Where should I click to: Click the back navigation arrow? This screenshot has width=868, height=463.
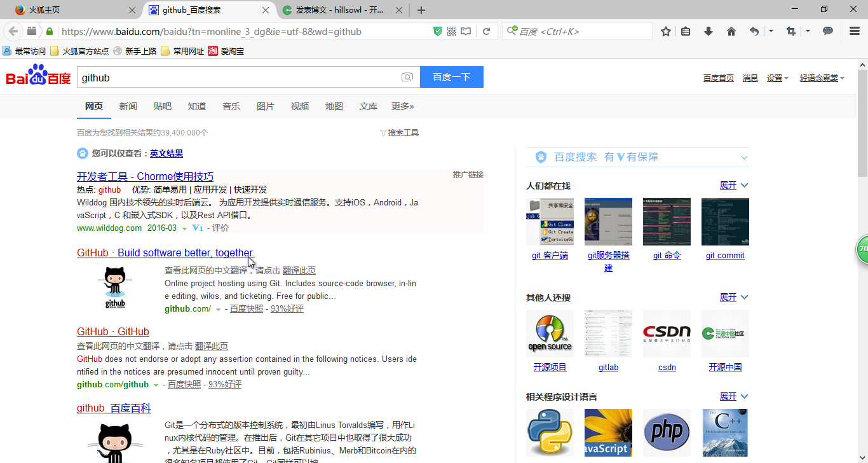point(13,31)
